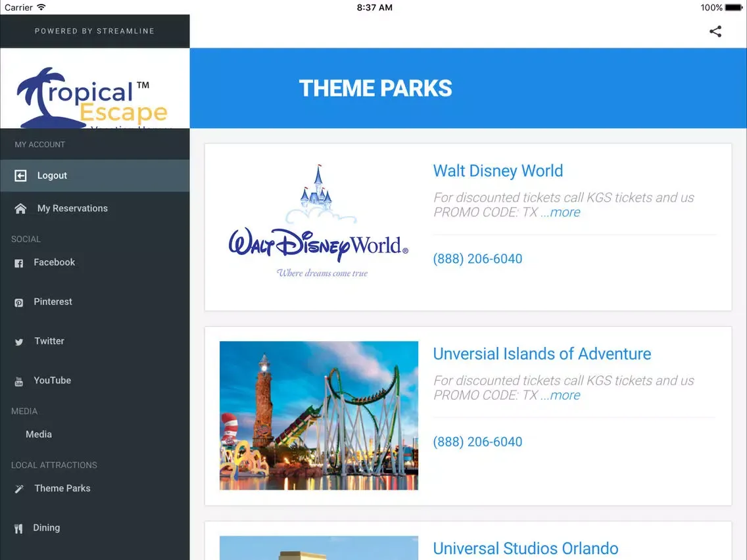Click the Facebook logo icon
Screen dimensions: 747x560
tap(18, 264)
